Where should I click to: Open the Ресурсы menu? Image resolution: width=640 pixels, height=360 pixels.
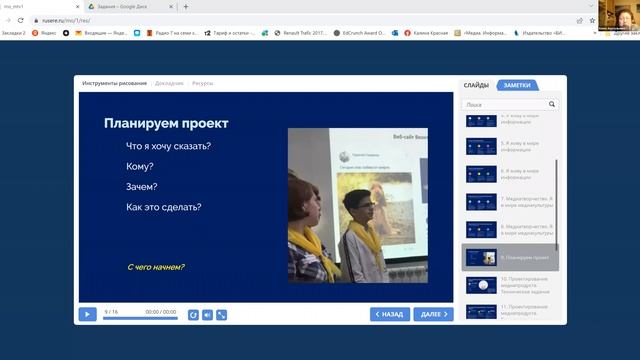202,83
